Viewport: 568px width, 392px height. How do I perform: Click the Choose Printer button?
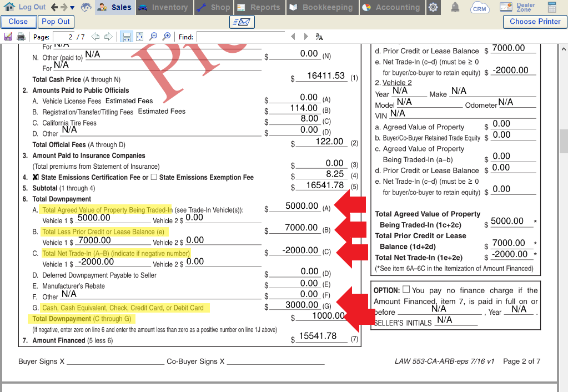point(535,22)
